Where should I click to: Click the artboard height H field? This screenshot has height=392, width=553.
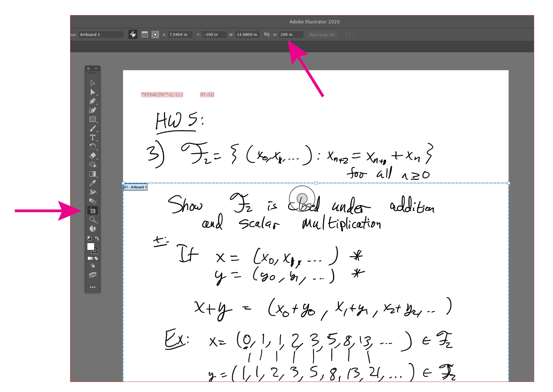tap(291, 35)
